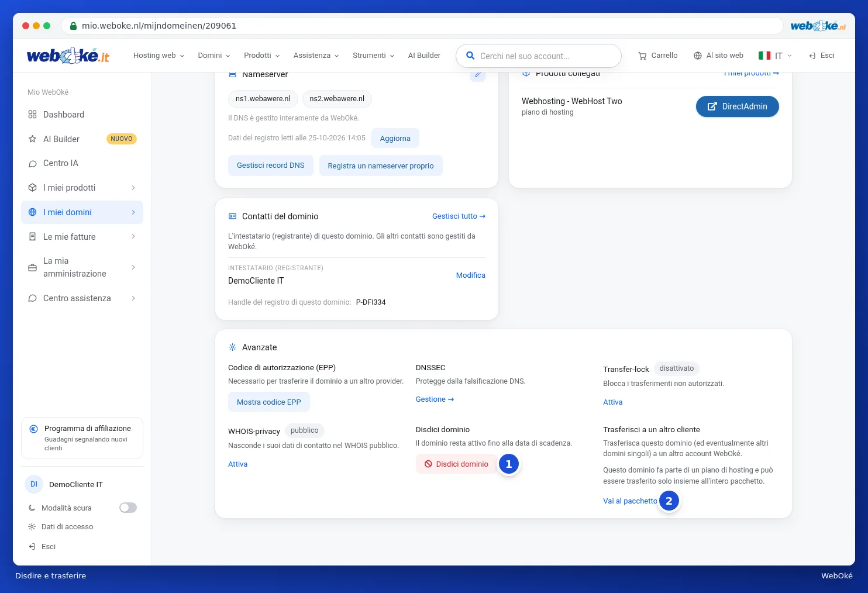Click the red Disdici dominio button
Viewport: 868px width, 593px height.
(x=456, y=464)
